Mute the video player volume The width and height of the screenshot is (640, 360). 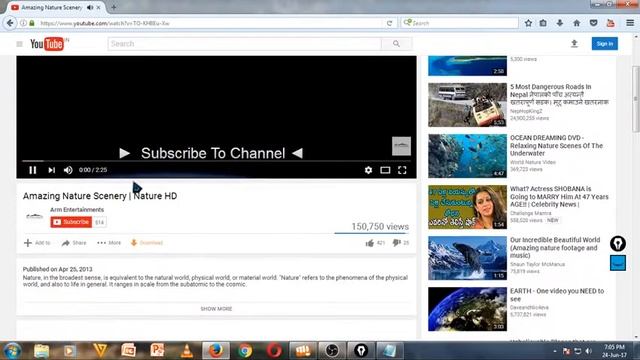click(x=68, y=170)
